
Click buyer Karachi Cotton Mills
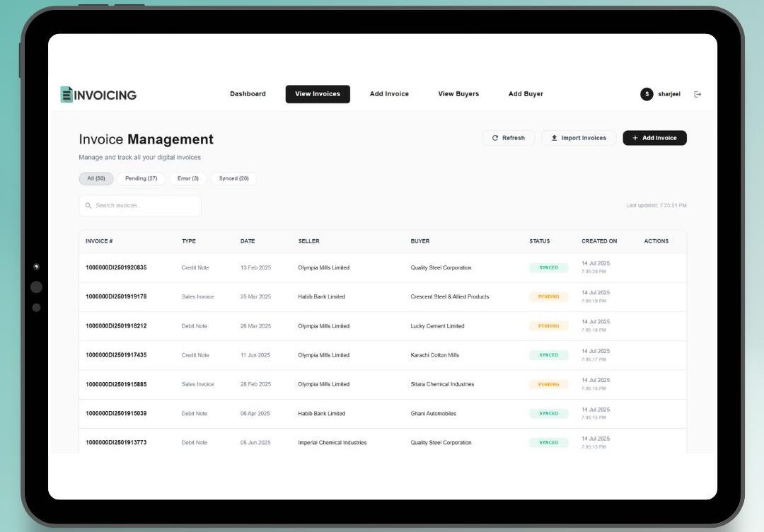(434, 355)
